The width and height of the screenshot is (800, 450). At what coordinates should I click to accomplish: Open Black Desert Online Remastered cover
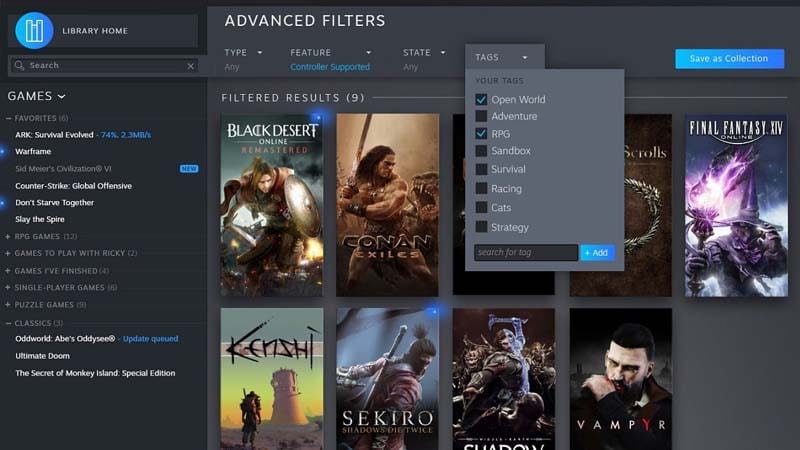click(271, 204)
